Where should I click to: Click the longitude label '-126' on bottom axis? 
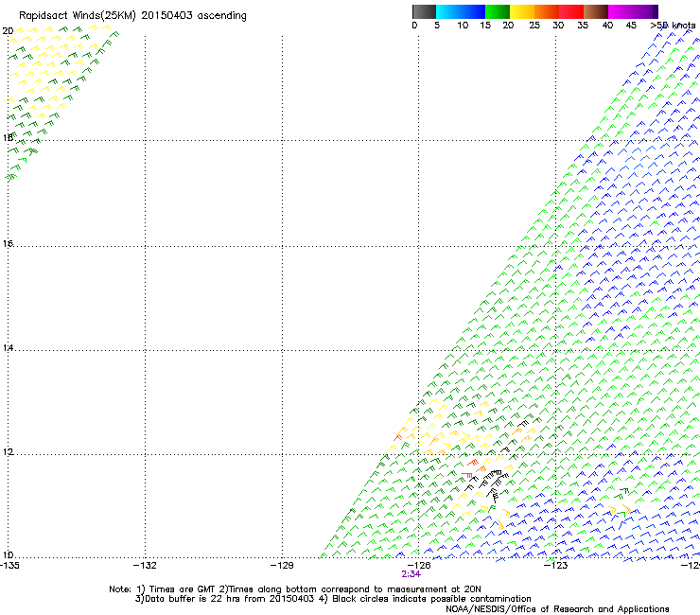coord(419,566)
